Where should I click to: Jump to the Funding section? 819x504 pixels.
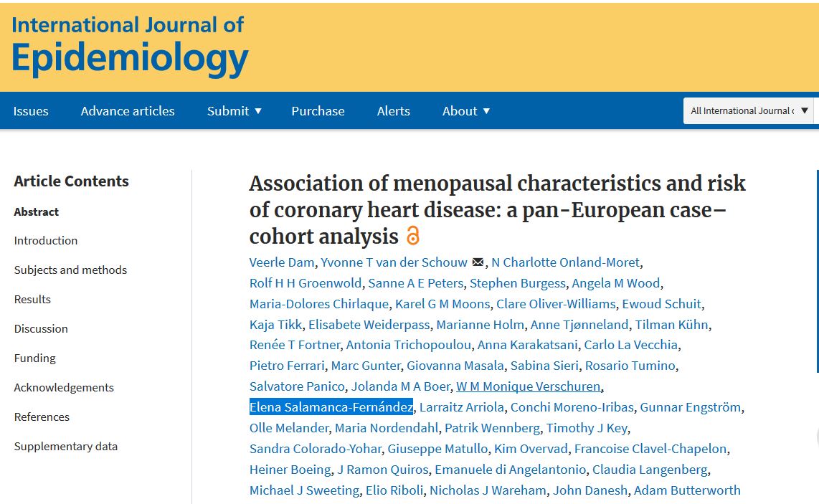[34, 358]
